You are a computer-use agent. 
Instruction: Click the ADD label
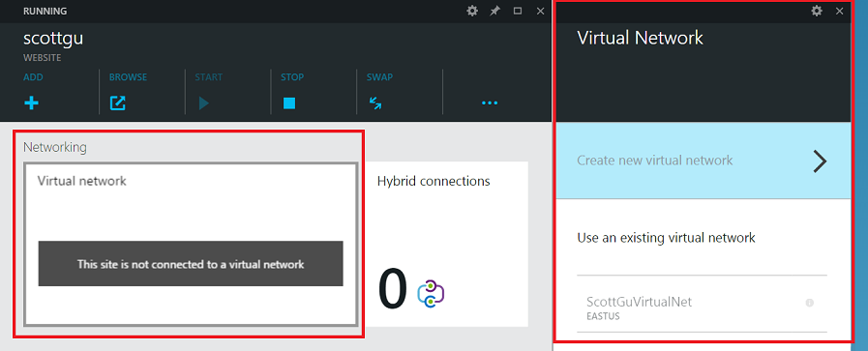[x=33, y=77]
